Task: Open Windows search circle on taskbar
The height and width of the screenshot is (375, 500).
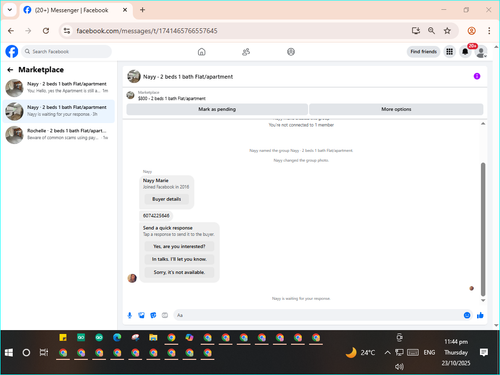Action: point(26,353)
